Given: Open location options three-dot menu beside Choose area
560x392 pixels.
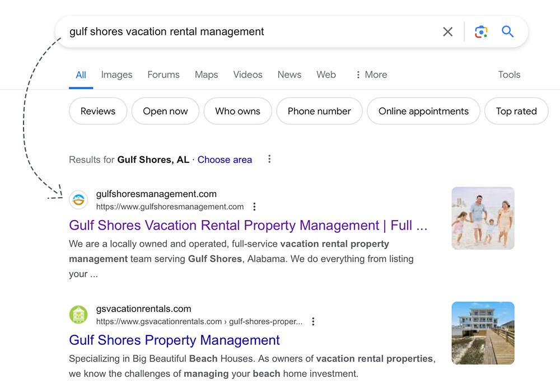Looking at the screenshot, I should point(269,159).
